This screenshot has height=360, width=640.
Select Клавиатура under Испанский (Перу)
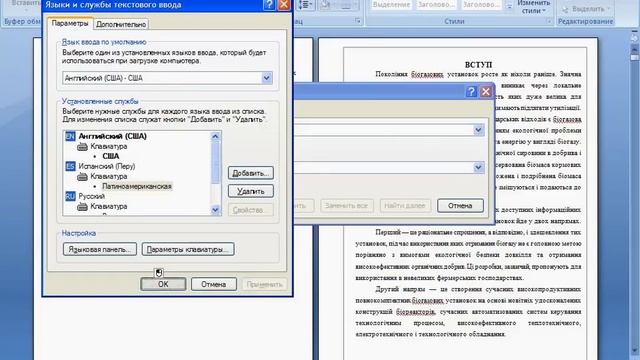point(109,176)
